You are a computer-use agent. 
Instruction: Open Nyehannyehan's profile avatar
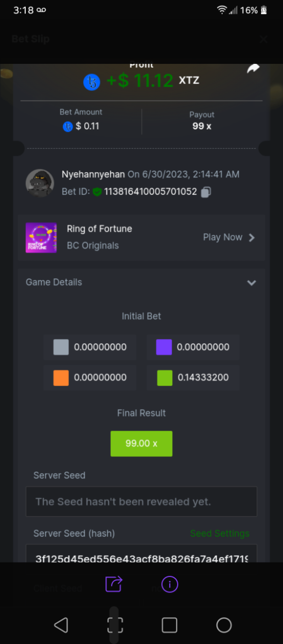pos(40,183)
